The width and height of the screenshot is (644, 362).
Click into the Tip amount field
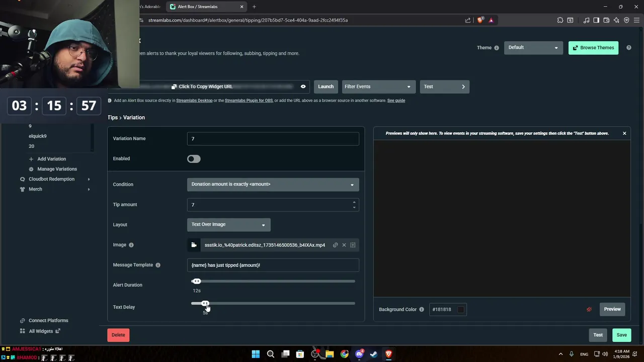[273, 205]
